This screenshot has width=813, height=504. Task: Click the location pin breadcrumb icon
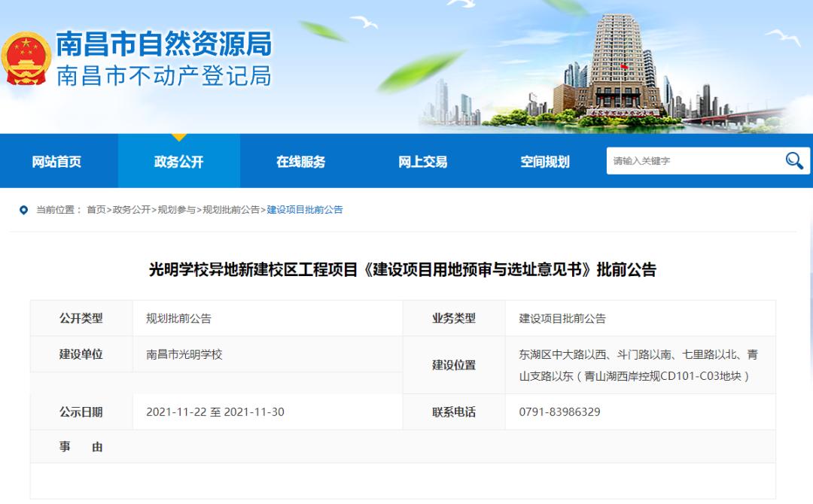click(x=23, y=210)
